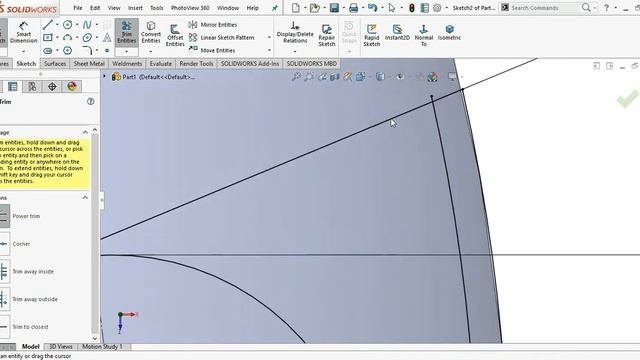Switch to the Surfaces tab

click(55, 63)
